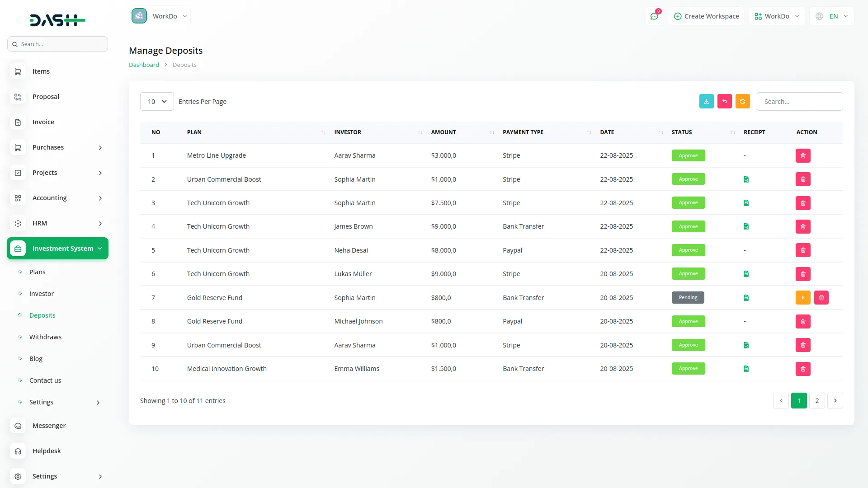Open the entries per page dropdown
This screenshot has height=488, width=868.
[x=157, y=102]
